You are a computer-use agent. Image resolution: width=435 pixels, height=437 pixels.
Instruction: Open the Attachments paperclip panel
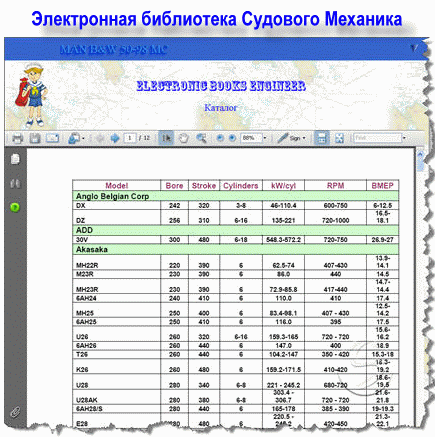(15, 412)
